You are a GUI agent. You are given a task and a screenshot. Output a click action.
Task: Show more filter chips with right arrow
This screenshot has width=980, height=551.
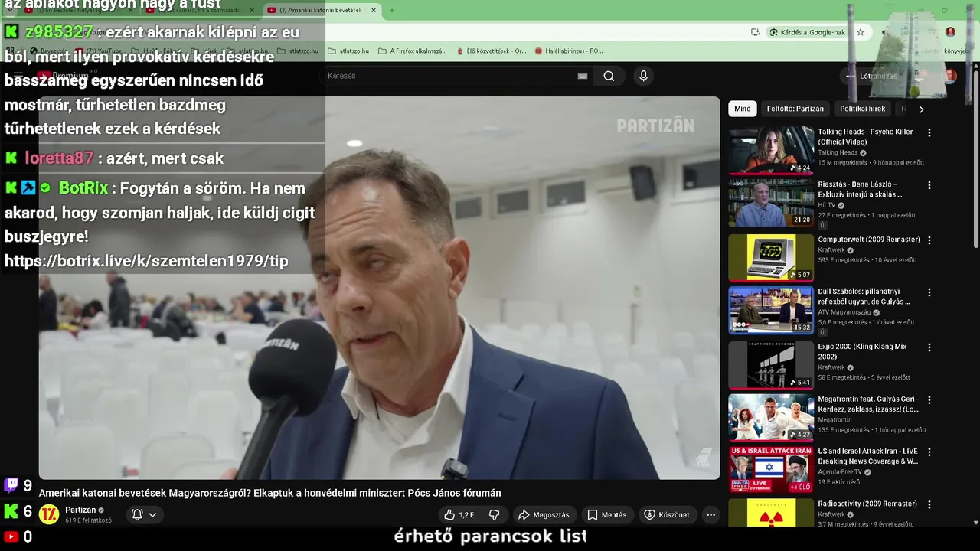tap(921, 109)
